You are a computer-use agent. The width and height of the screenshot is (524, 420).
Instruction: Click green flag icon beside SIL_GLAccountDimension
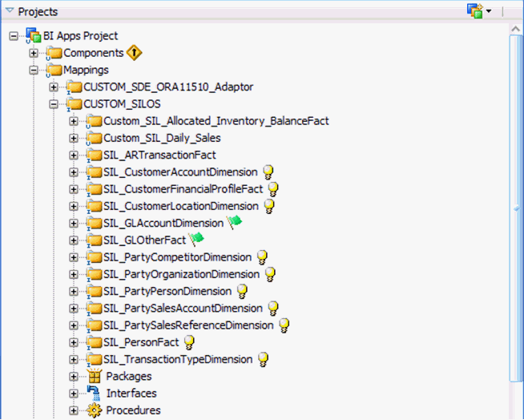point(234,222)
